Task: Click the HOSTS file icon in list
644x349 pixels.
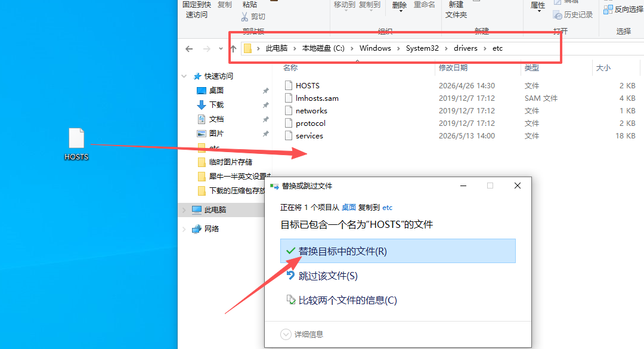Action: (x=289, y=85)
